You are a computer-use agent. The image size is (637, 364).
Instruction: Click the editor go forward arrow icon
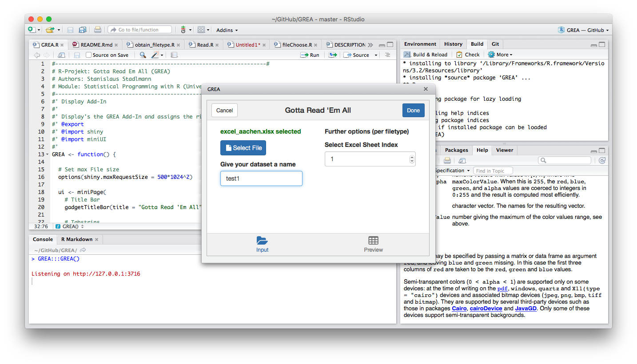pyautogui.click(x=47, y=55)
